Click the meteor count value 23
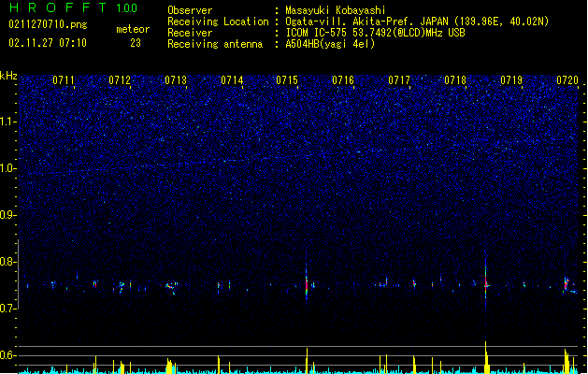The width and height of the screenshot is (588, 374). coord(136,43)
